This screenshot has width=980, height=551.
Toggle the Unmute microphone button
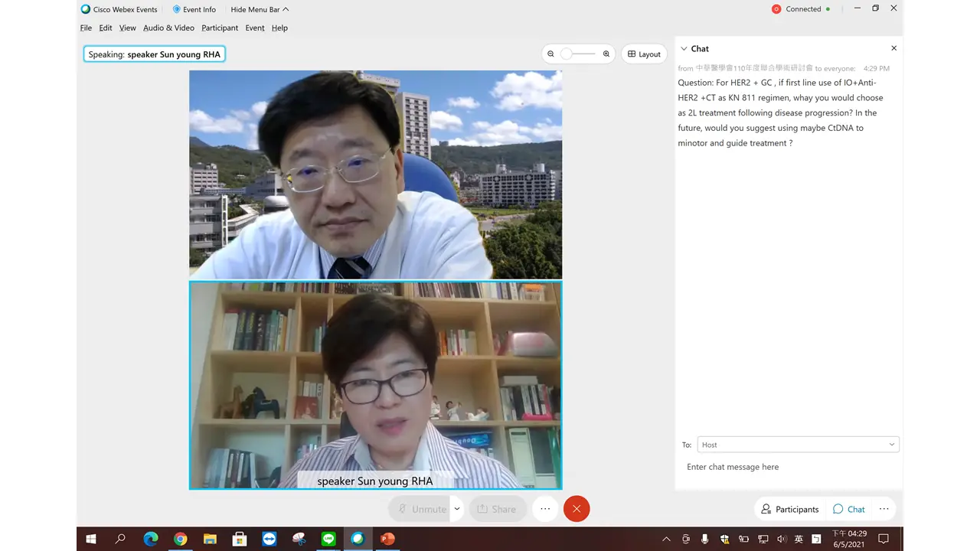coord(420,509)
